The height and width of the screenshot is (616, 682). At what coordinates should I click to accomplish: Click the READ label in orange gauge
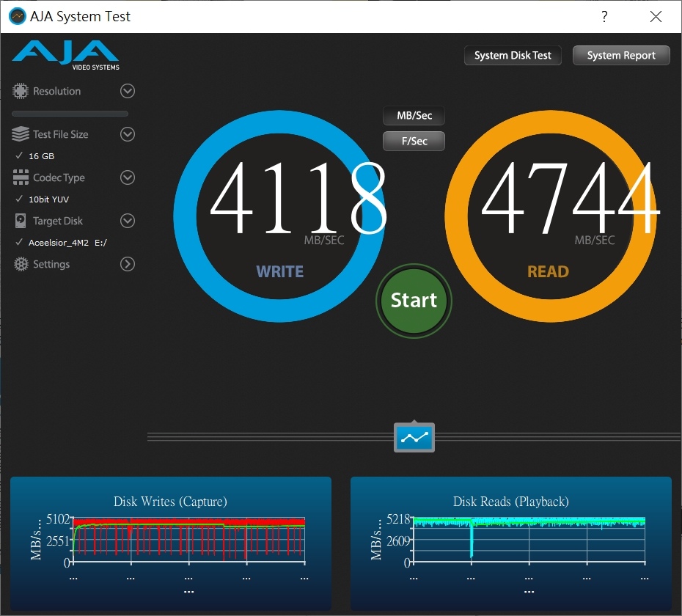(x=548, y=271)
